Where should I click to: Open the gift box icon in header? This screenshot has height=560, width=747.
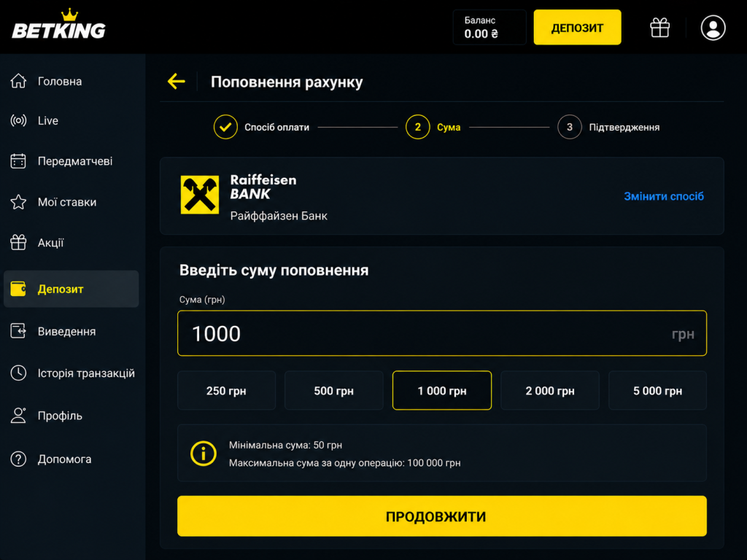point(659,28)
